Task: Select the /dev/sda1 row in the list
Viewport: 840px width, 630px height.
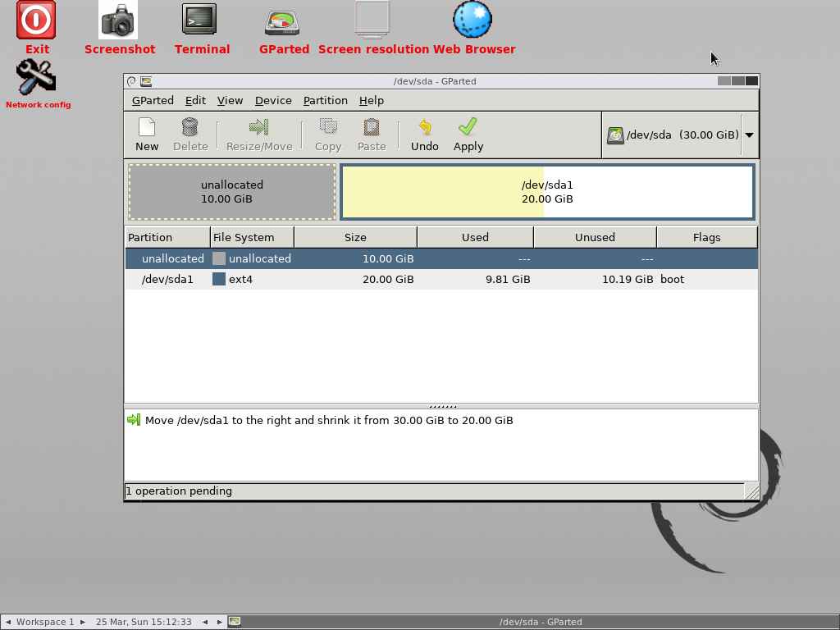Action: pos(328,279)
